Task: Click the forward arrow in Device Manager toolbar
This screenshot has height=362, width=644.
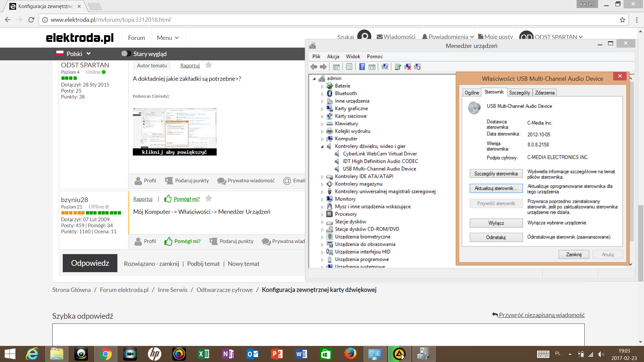Action: 323,67
